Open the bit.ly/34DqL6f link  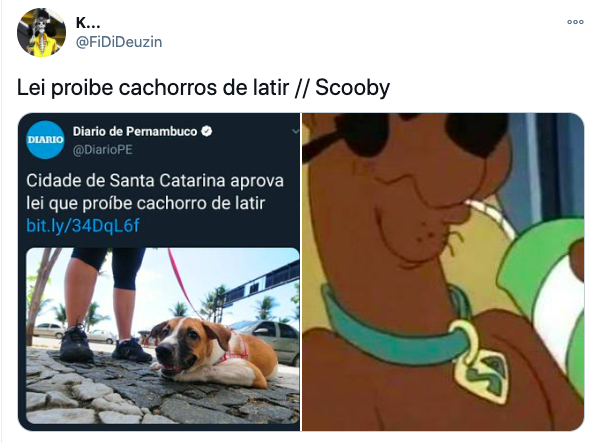tap(83, 225)
